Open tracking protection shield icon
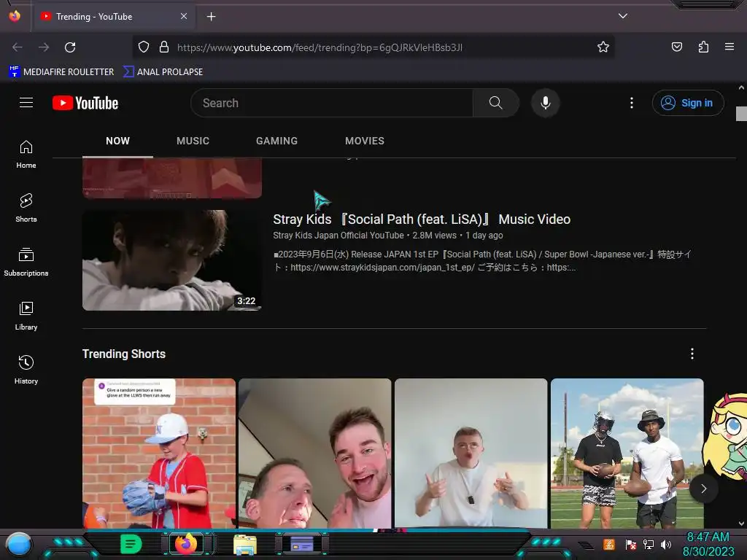Image resolution: width=747 pixels, height=560 pixels. tap(144, 47)
